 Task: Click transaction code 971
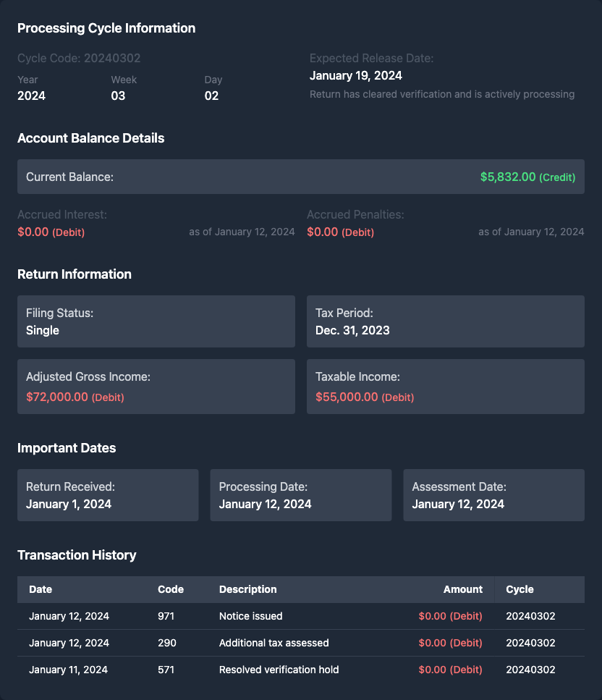[x=166, y=616]
